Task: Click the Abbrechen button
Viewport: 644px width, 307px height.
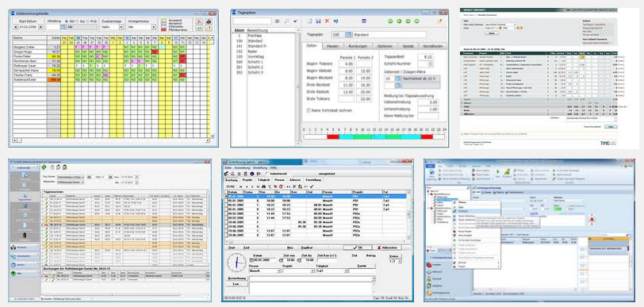Action: (386, 248)
